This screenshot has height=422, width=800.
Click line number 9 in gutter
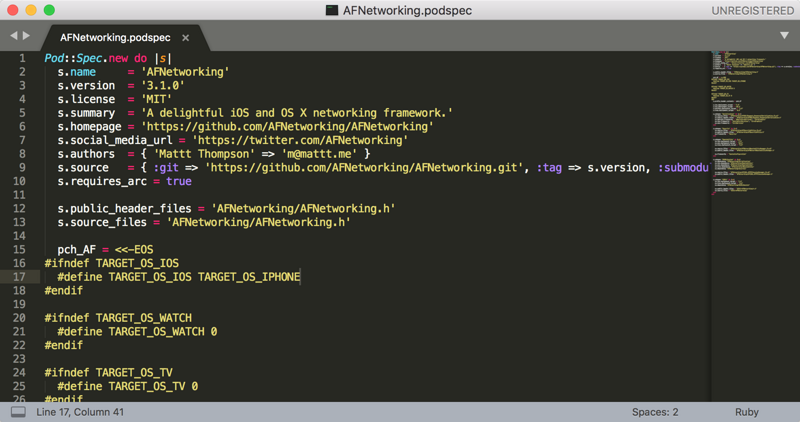click(x=22, y=167)
